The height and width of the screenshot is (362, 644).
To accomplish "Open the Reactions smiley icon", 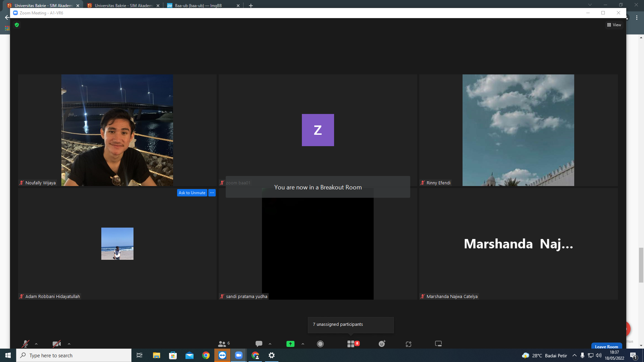I will (382, 344).
